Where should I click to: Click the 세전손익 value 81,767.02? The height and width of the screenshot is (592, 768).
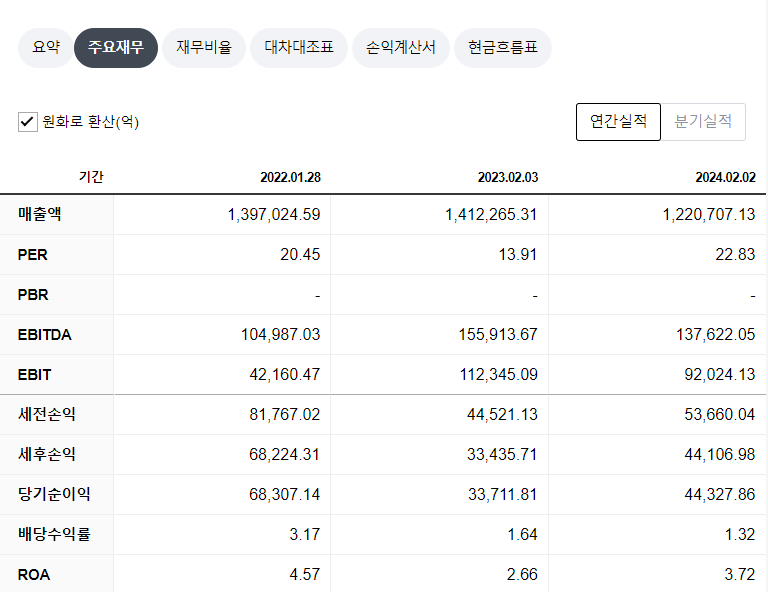pos(285,415)
